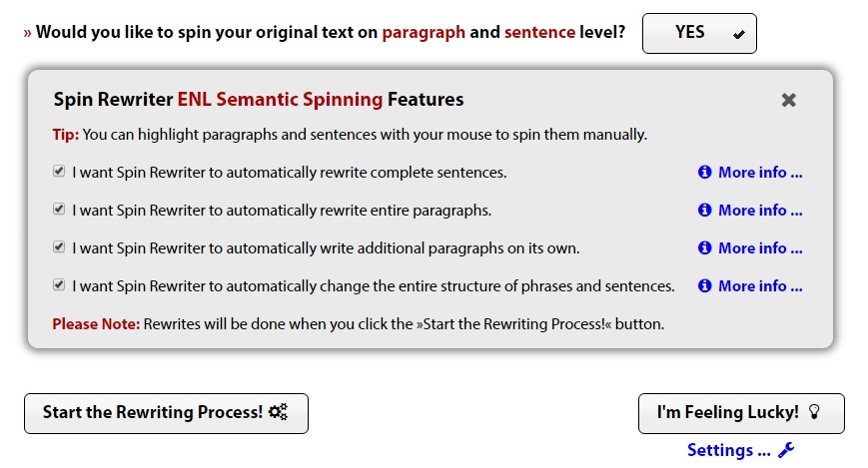Click the info icon beside change entire structure

point(704,286)
